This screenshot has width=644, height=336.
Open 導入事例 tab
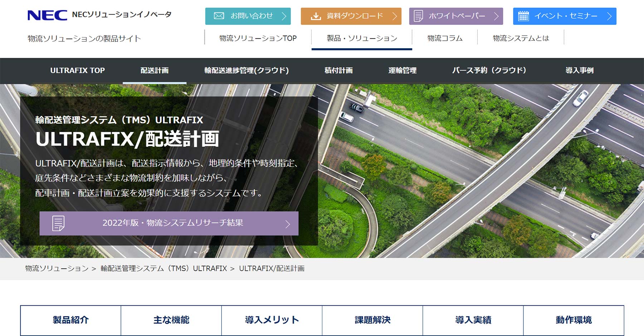(580, 70)
